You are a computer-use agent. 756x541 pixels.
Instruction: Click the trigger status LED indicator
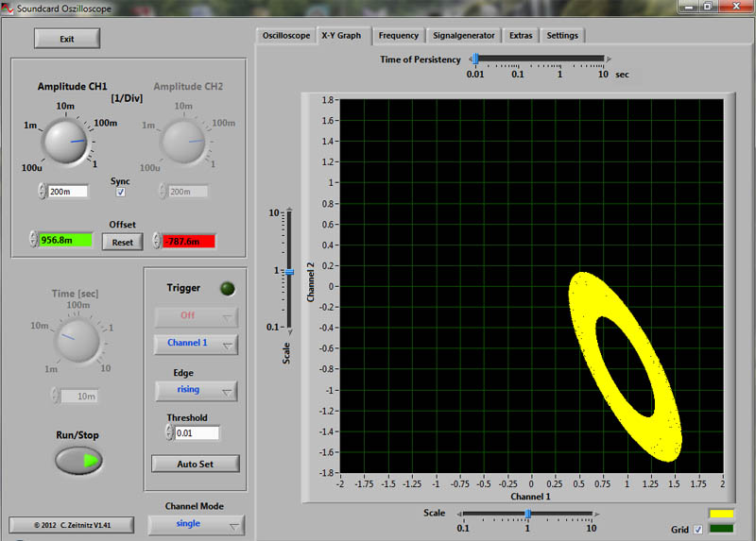[x=227, y=288]
